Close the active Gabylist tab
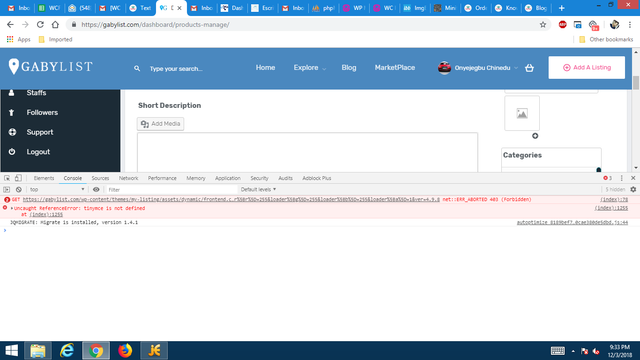The width and height of the screenshot is (640, 360). point(179,8)
